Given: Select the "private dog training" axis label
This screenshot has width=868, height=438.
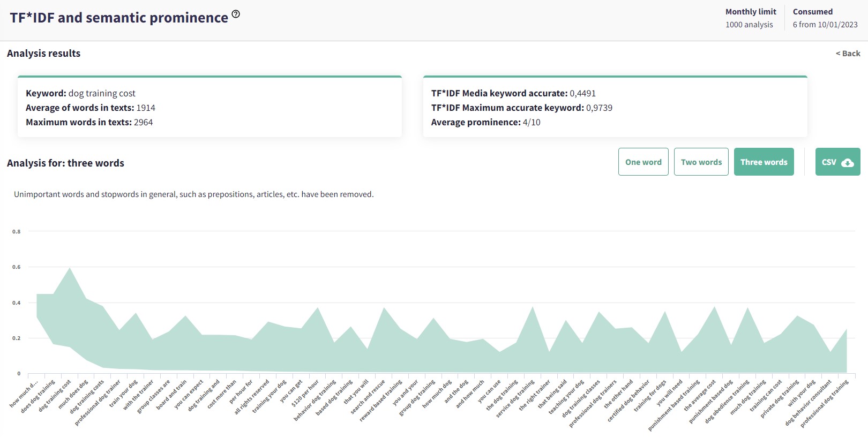Looking at the screenshot, I should (x=780, y=398).
